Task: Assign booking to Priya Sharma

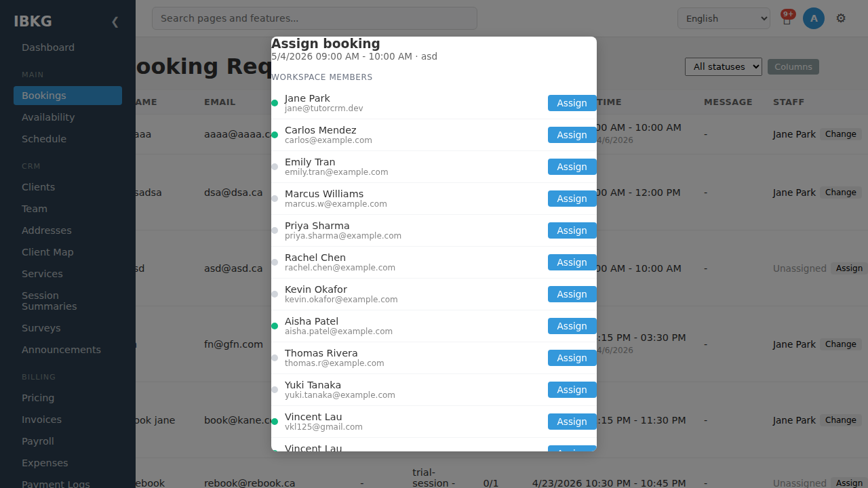Action: point(572,230)
